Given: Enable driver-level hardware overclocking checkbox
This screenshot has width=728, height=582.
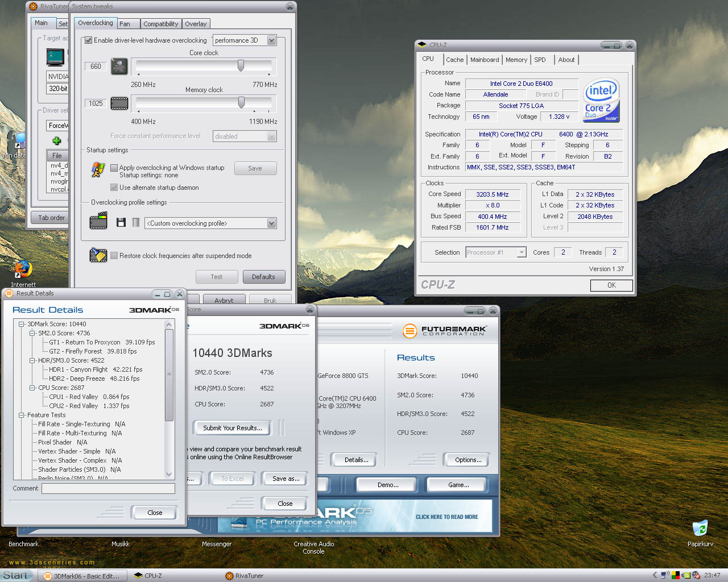Looking at the screenshot, I should 88,40.
